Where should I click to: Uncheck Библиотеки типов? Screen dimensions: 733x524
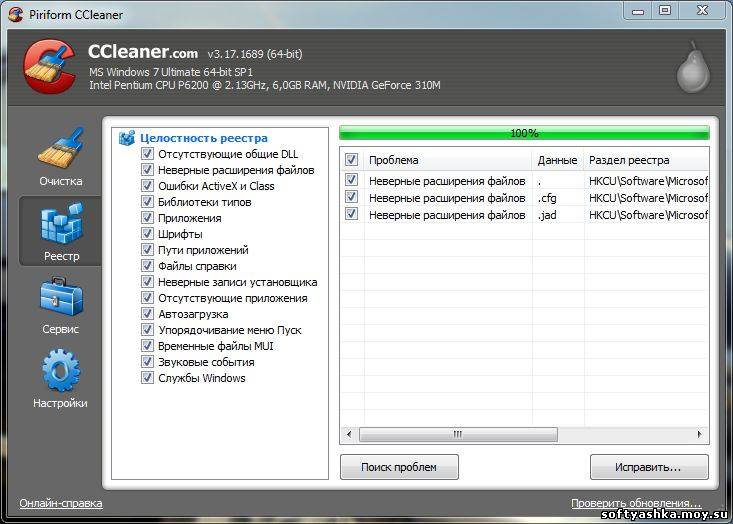[147, 202]
